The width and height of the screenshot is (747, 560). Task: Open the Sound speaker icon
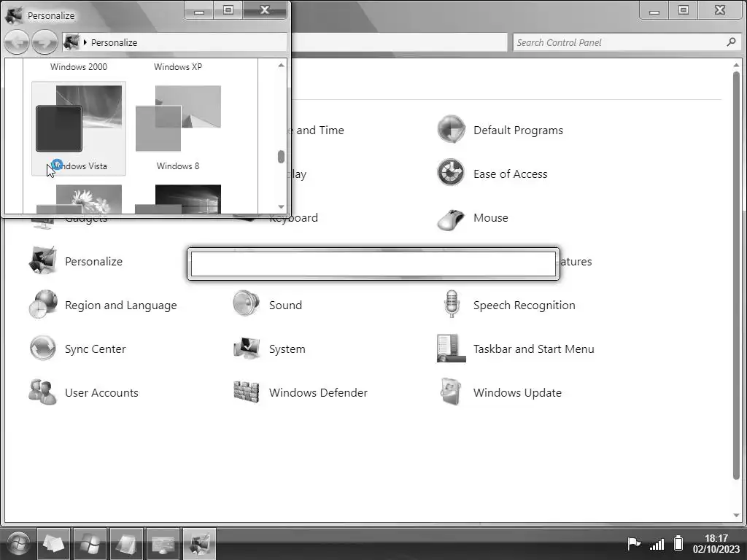click(x=247, y=304)
